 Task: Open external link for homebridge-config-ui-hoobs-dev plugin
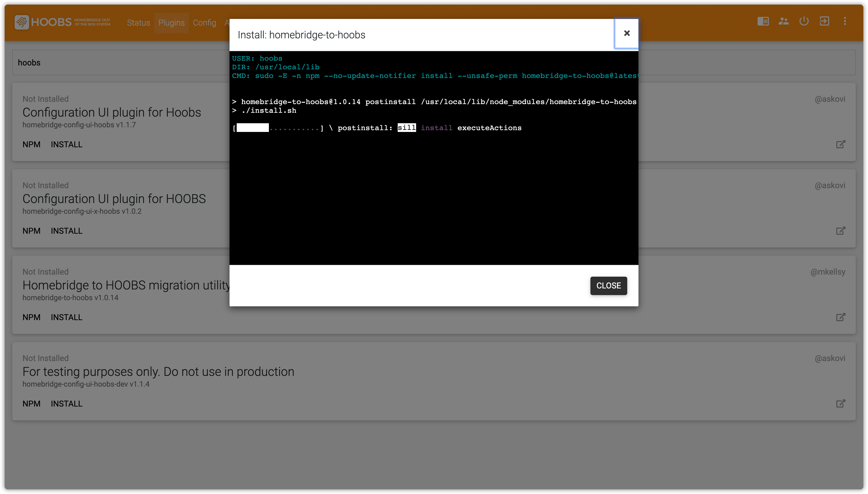coord(841,404)
